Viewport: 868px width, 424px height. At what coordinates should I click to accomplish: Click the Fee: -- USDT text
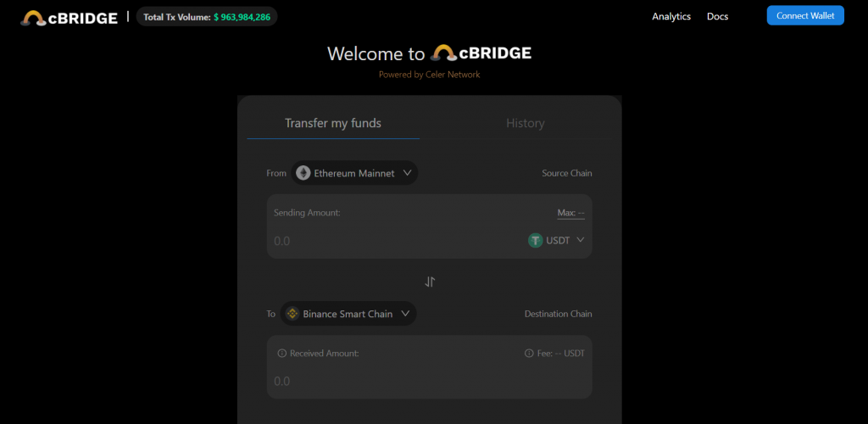[561, 353]
